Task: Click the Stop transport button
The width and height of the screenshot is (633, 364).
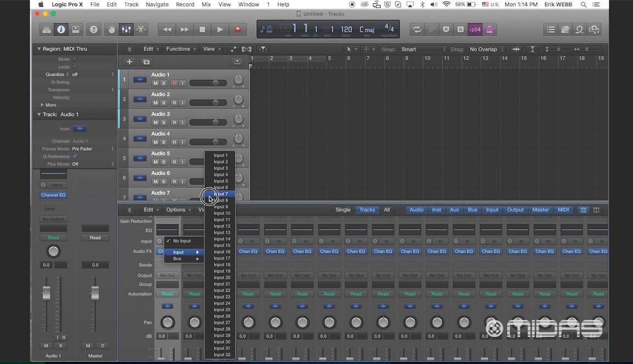Action: [202, 30]
